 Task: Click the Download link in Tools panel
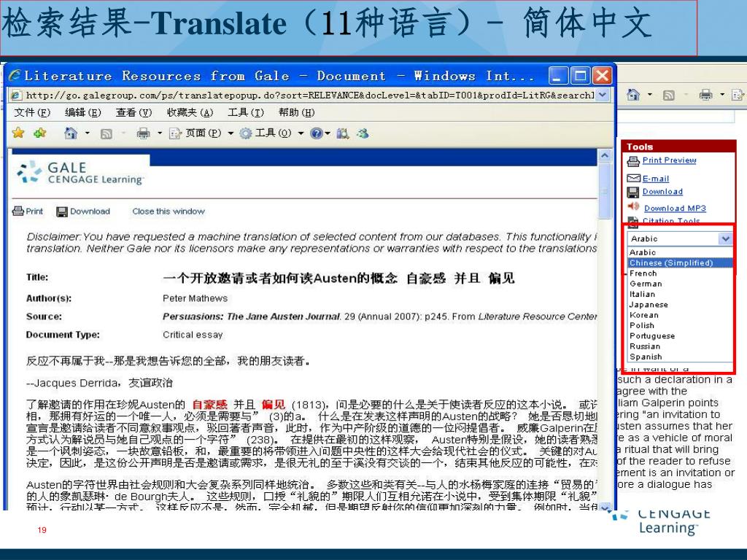click(x=662, y=192)
